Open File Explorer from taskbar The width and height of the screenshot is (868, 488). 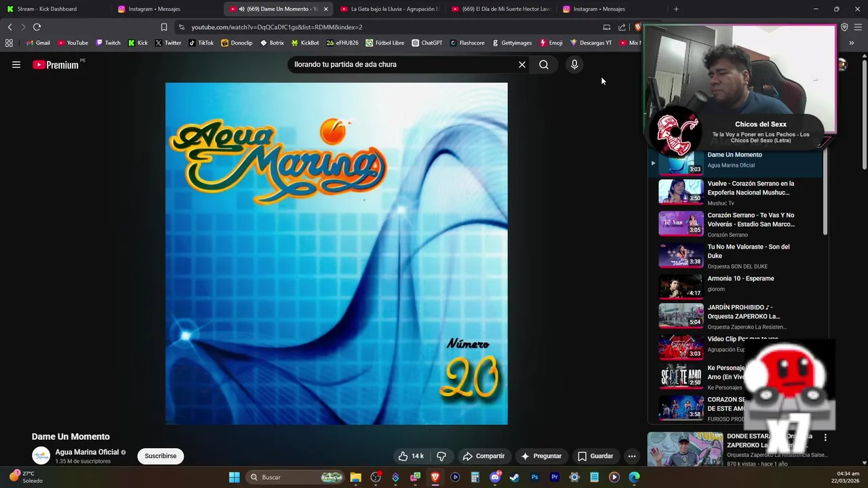coord(356,477)
